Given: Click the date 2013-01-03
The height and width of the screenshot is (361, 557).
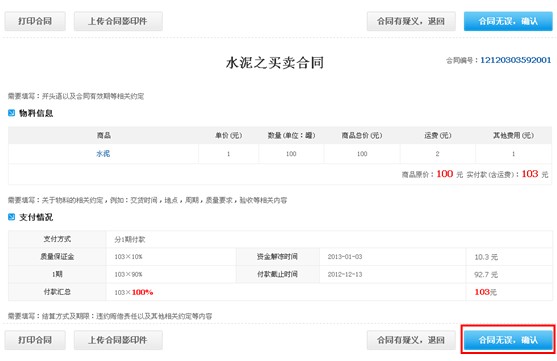Looking at the screenshot, I should click(x=345, y=257).
